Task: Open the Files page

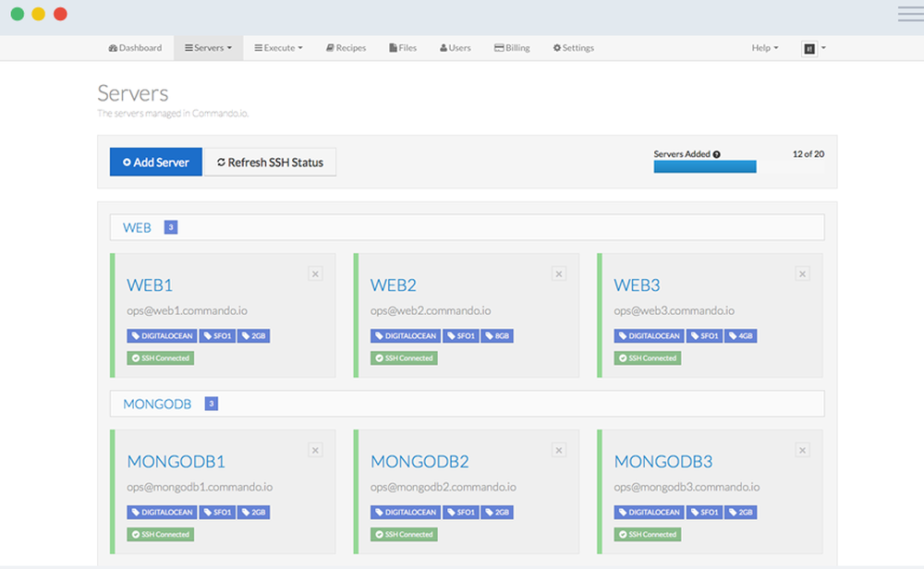Action: click(403, 48)
